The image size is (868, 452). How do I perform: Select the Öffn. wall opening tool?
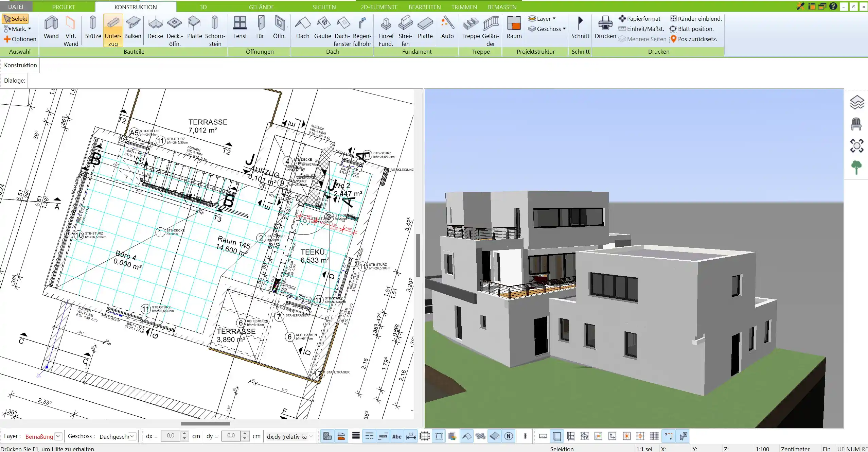click(x=279, y=28)
